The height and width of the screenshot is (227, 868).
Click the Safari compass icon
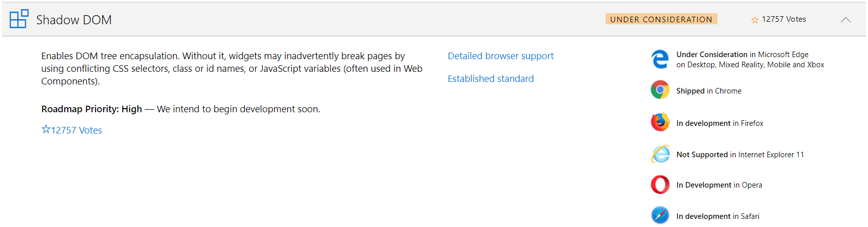click(x=660, y=215)
